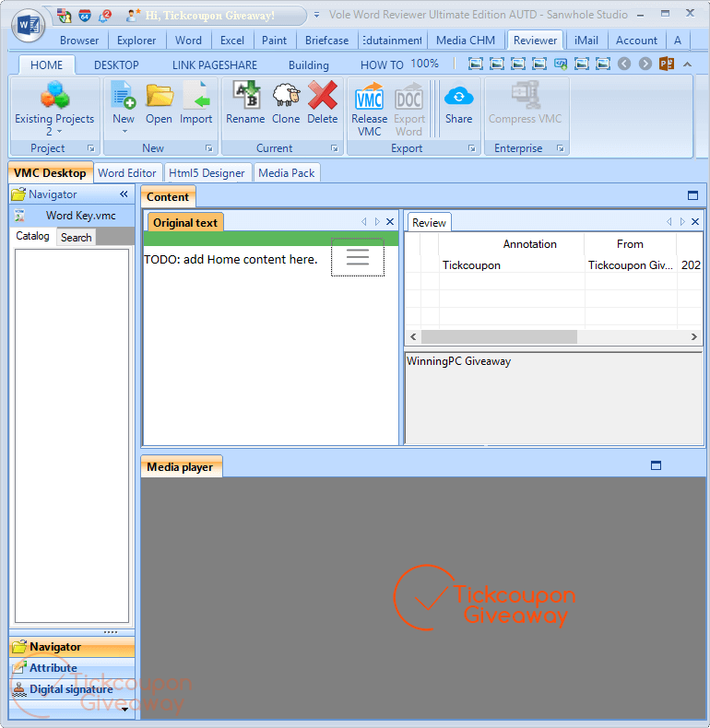Click the Existing Projects icon
The height and width of the screenshot is (728, 710).
pos(54,94)
